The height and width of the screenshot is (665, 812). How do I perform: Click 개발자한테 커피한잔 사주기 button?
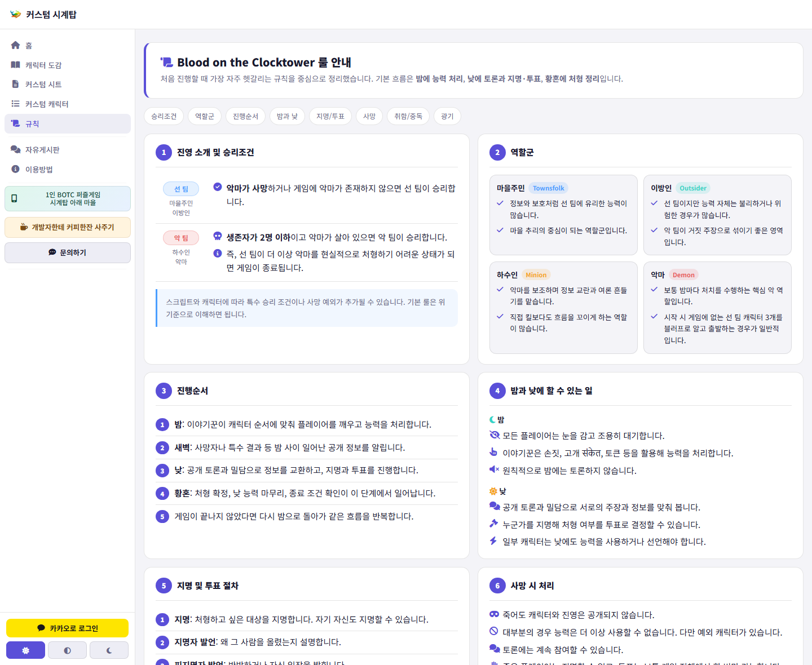tap(68, 227)
